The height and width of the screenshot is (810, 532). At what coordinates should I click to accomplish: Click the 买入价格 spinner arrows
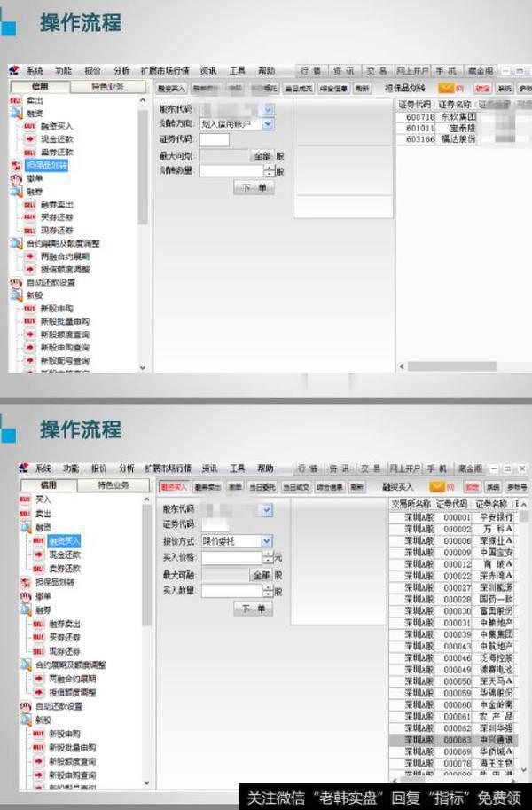coord(268,557)
